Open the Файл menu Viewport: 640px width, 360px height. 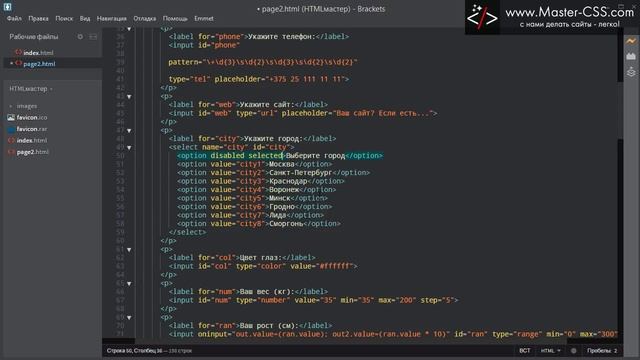tap(14, 18)
